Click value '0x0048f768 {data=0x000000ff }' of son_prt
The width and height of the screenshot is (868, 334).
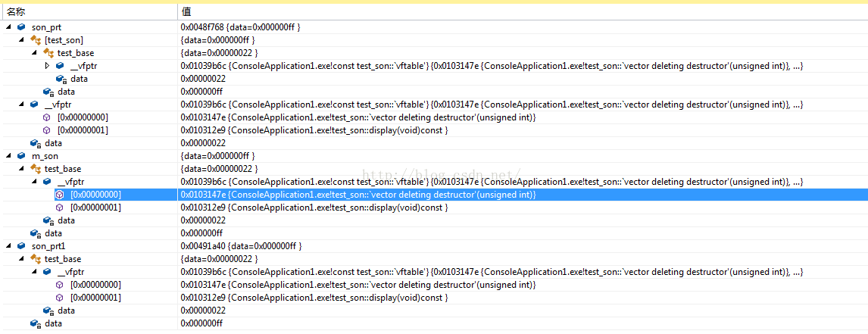pos(241,27)
